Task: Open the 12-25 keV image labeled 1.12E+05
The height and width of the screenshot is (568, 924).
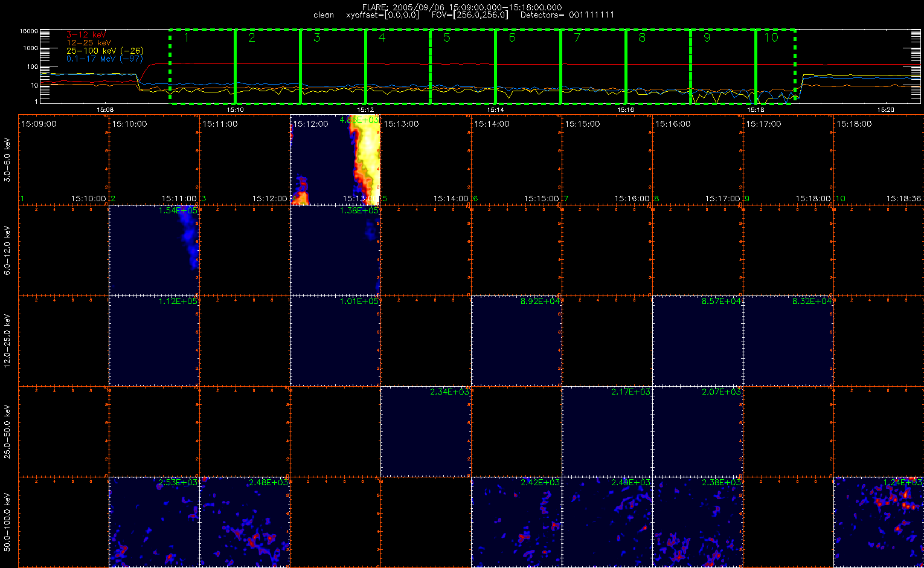Action: coord(154,341)
